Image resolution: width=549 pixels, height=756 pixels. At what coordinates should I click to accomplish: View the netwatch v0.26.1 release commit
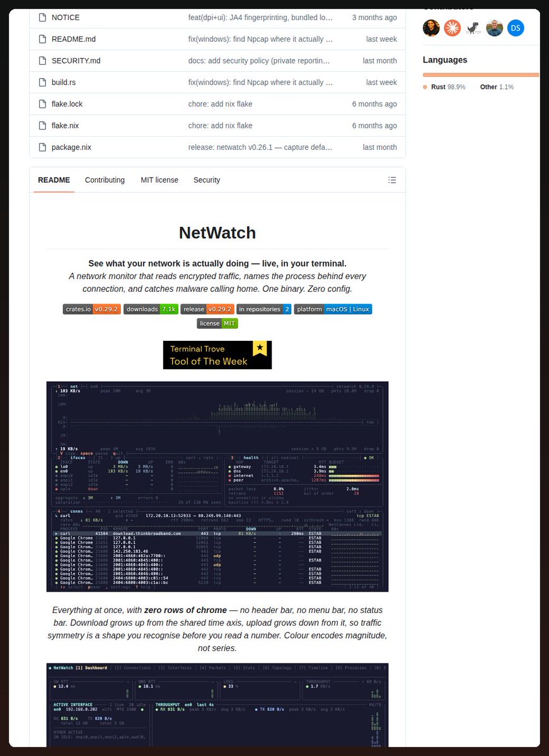(x=260, y=147)
